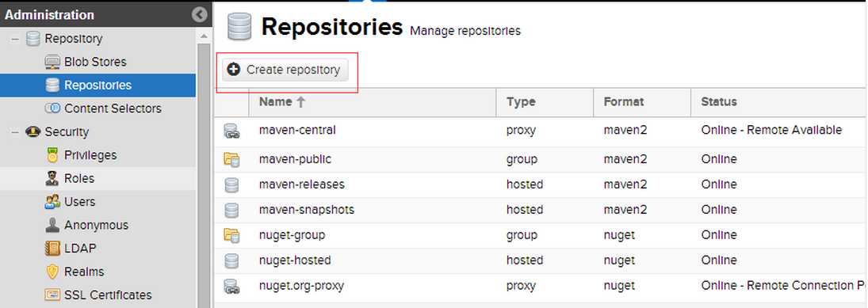Open the nuget-hosted repository
Image resolution: width=868 pixels, height=308 pixels.
point(295,260)
